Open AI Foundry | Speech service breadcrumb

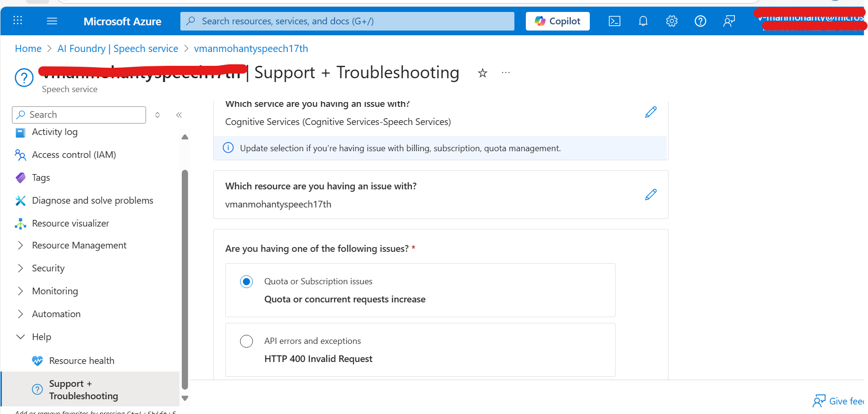click(118, 49)
